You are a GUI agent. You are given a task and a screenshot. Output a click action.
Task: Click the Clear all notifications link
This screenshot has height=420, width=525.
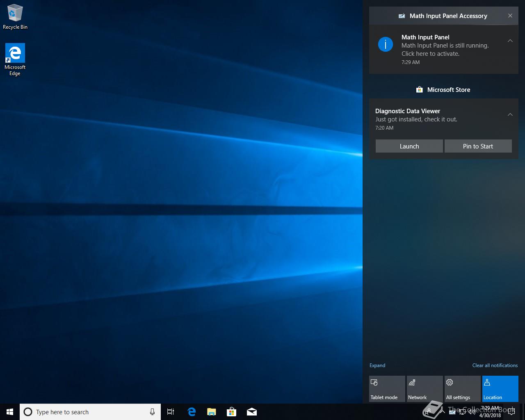[x=495, y=365]
